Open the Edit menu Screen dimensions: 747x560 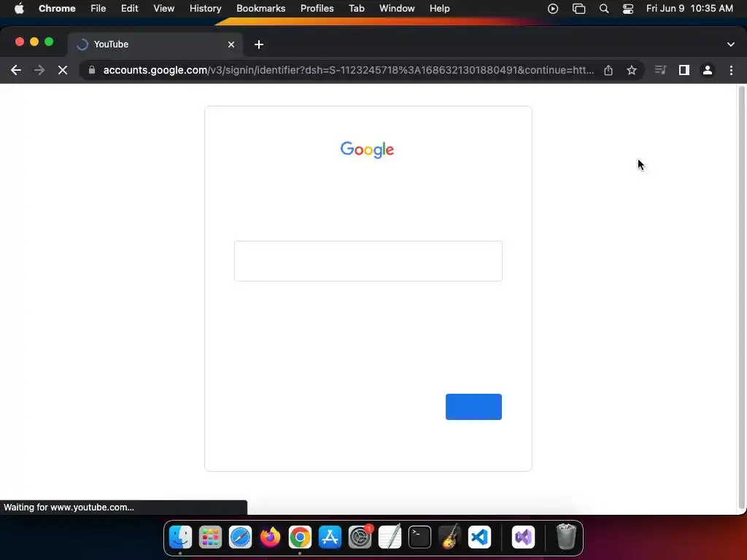pyautogui.click(x=129, y=9)
